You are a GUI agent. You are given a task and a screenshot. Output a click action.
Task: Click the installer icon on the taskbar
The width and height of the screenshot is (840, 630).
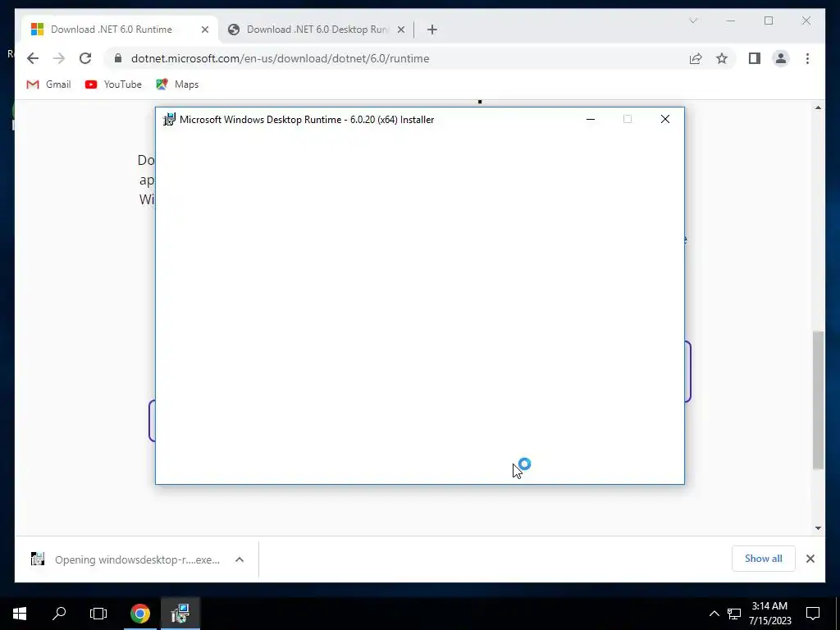180,614
